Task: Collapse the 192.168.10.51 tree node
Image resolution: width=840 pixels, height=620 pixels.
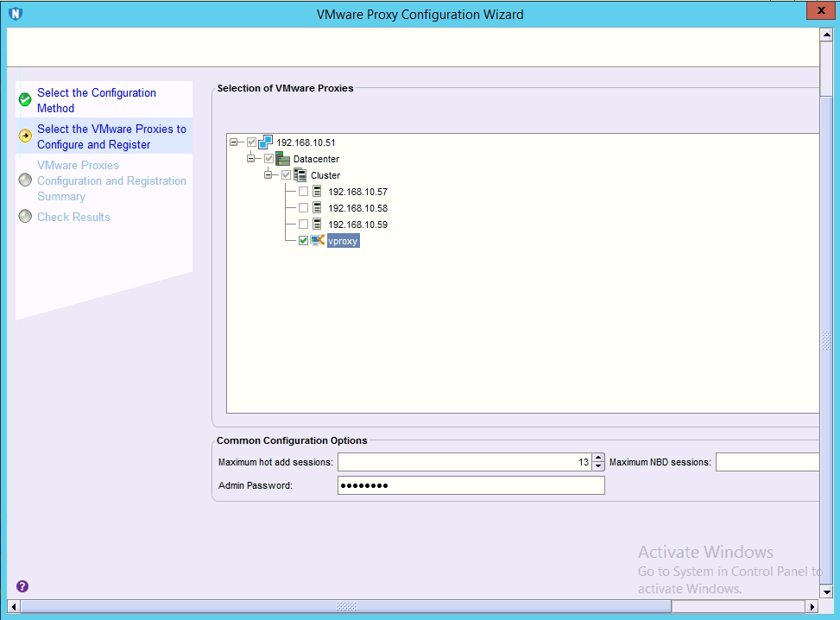Action: click(x=235, y=142)
